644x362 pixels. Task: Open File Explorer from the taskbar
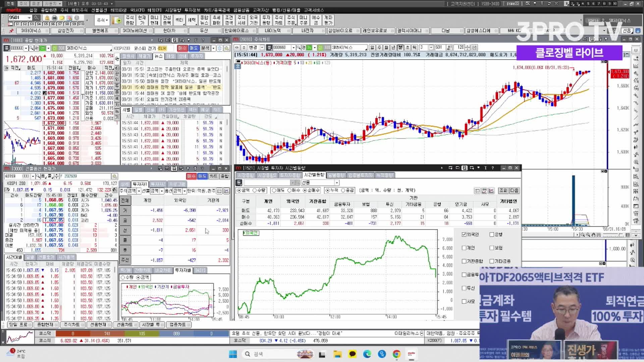click(337, 354)
